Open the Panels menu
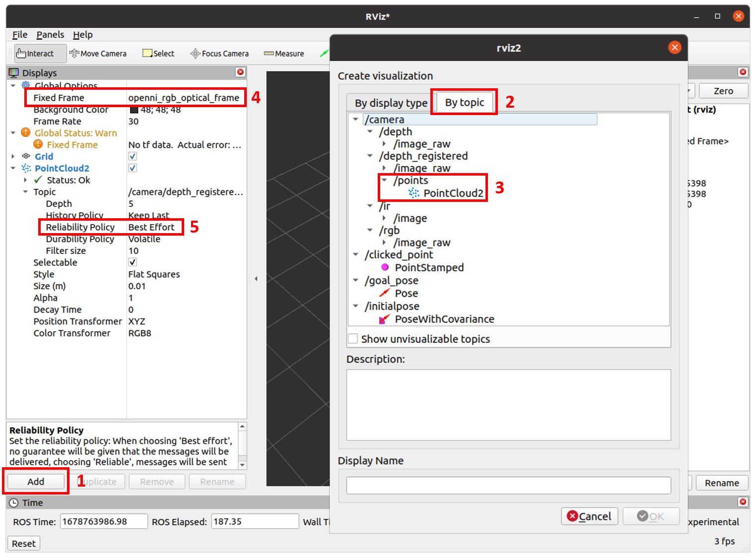The image size is (756, 558). click(50, 35)
